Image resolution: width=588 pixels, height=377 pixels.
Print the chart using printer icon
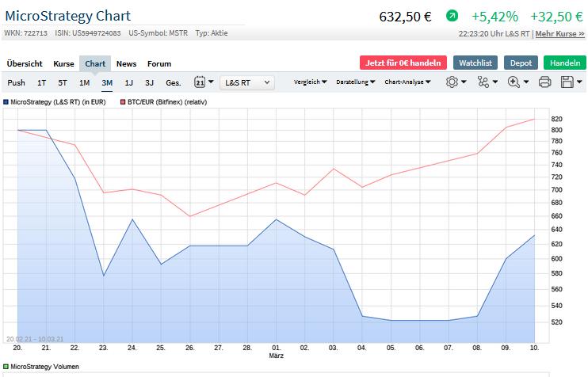[544, 82]
